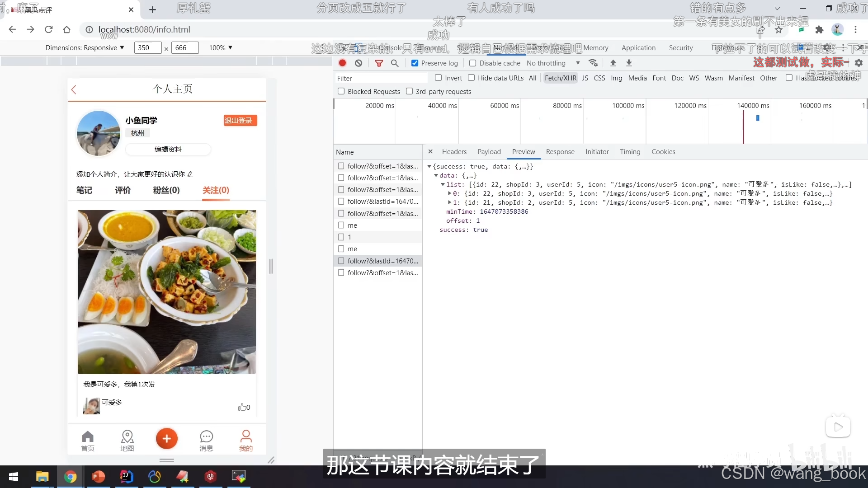Tick checkbox beside the request named 1
This screenshot has width=868, height=488.
click(x=341, y=237)
